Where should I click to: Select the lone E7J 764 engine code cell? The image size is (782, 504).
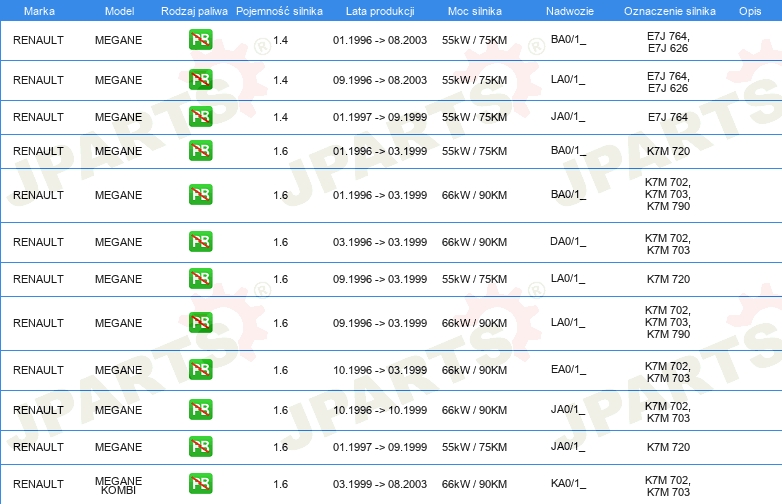pyautogui.click(x=668, y=117)
